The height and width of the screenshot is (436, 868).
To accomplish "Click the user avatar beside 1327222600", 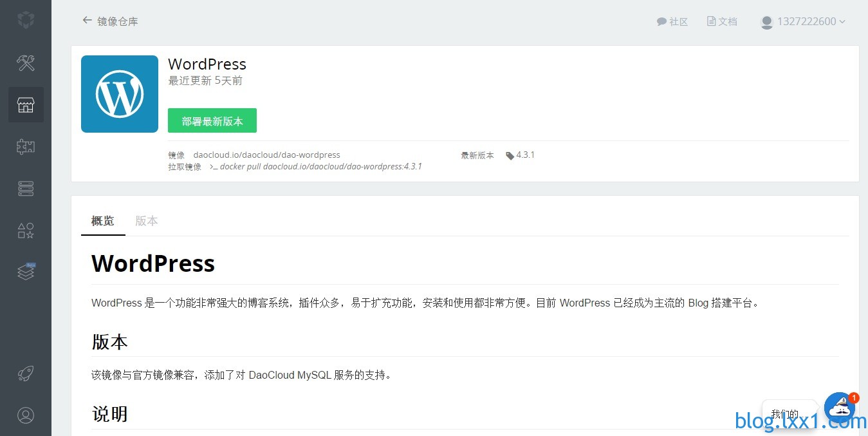I will 766,22.
